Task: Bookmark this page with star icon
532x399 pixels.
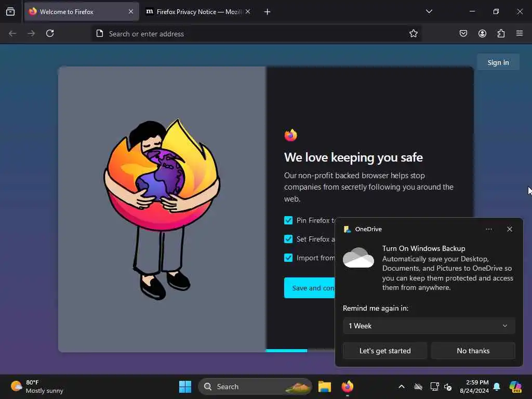Action: 413,34
